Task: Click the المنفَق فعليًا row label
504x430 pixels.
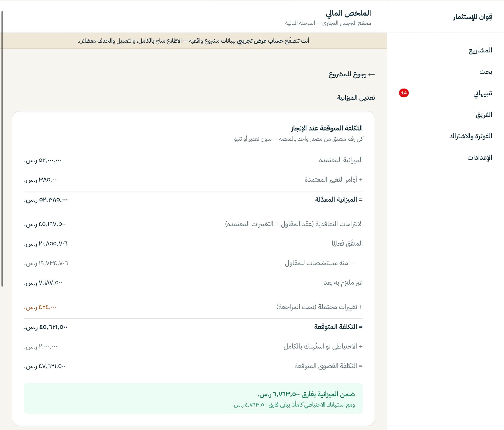Action: (347, 243)
